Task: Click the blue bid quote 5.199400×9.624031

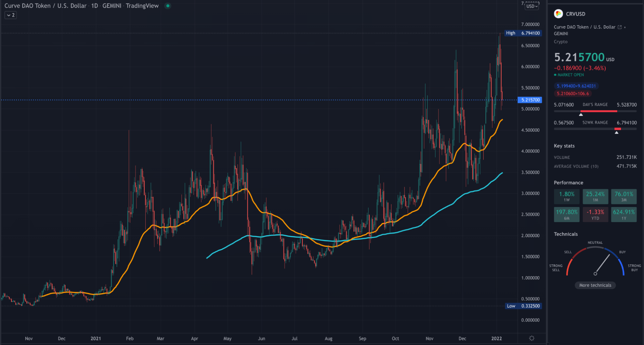Action: coord(576,86)
